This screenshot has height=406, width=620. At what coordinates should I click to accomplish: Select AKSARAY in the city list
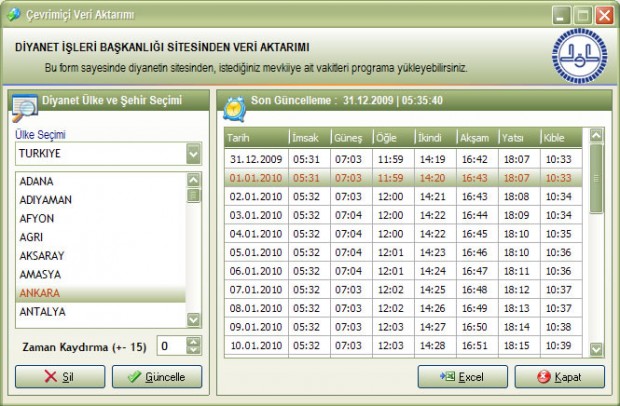click(x=100, y=255)
